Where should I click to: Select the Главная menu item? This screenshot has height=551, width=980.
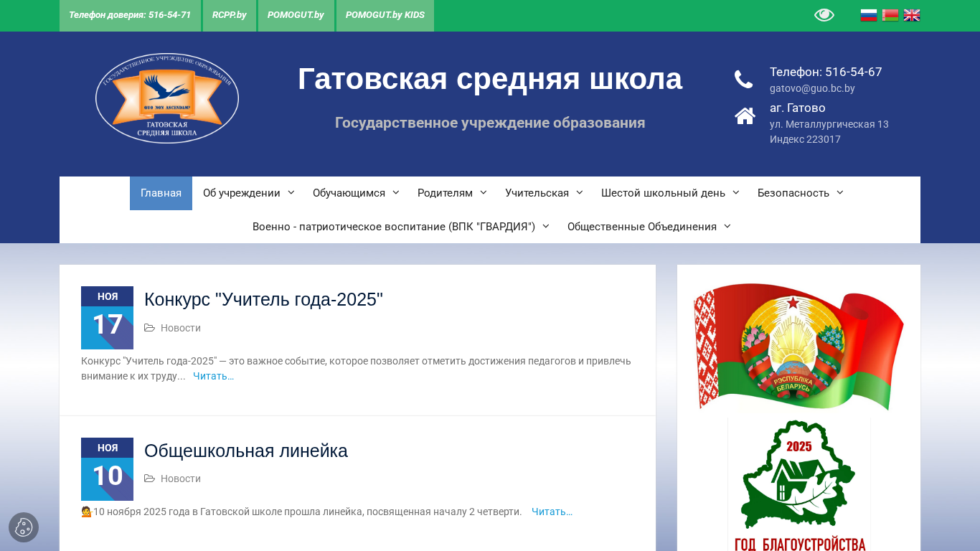click(161, 193)
